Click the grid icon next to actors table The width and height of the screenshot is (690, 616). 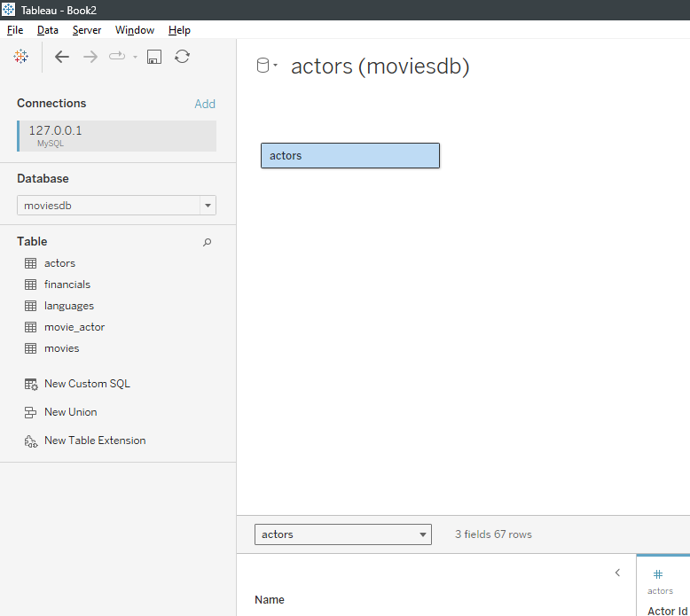point(30,263)
